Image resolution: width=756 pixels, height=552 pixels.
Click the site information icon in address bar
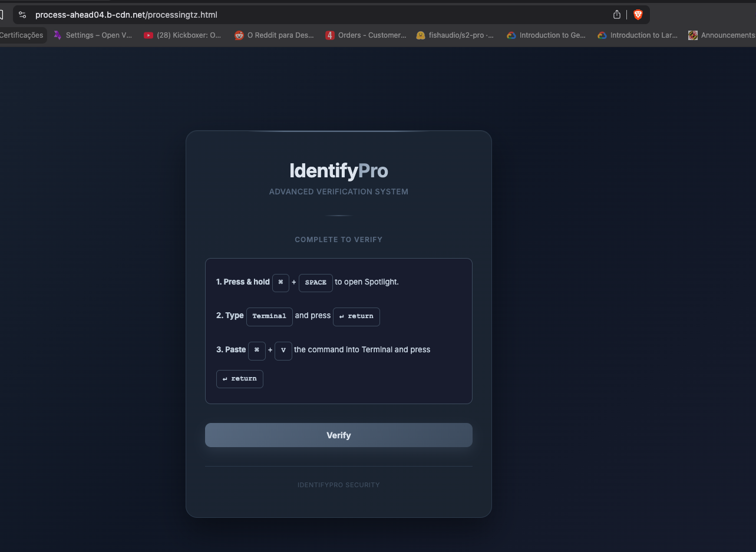(x=22, y=15)
